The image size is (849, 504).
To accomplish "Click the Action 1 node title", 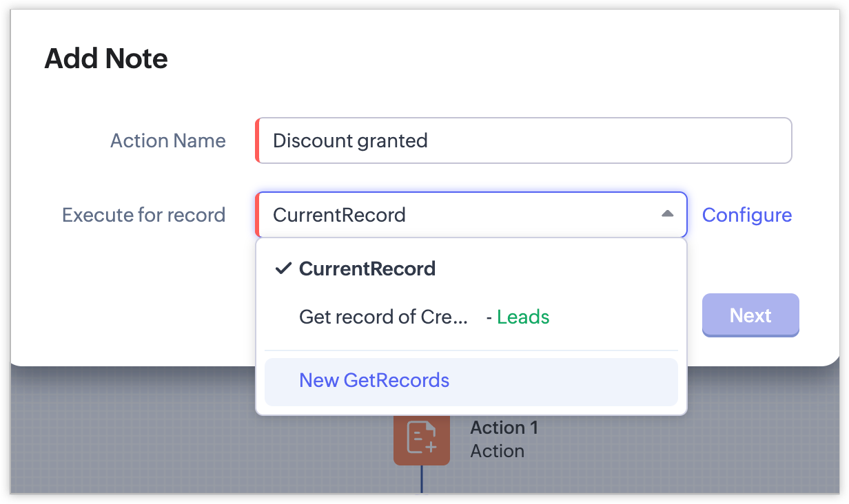I will tap(504, 428).
